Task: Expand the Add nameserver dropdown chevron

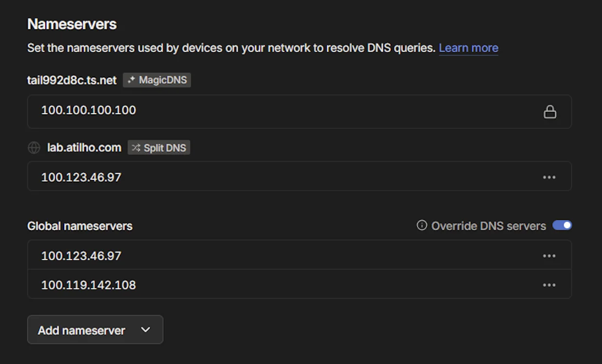Action: tap(145, 329)
